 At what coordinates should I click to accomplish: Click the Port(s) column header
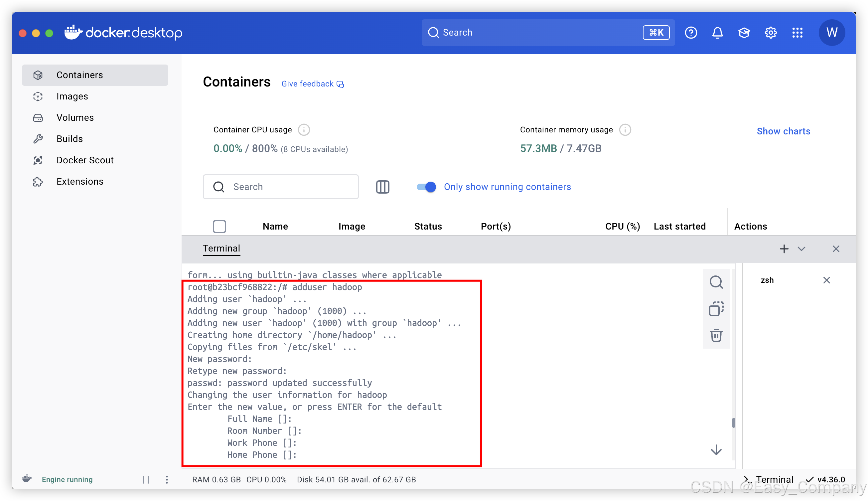496,227
